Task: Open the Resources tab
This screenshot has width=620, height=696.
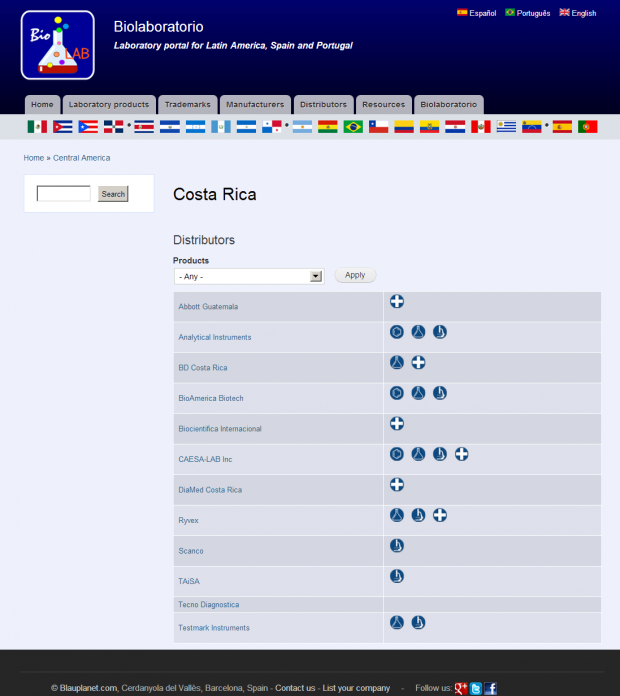Action: [x=384, y=105]
